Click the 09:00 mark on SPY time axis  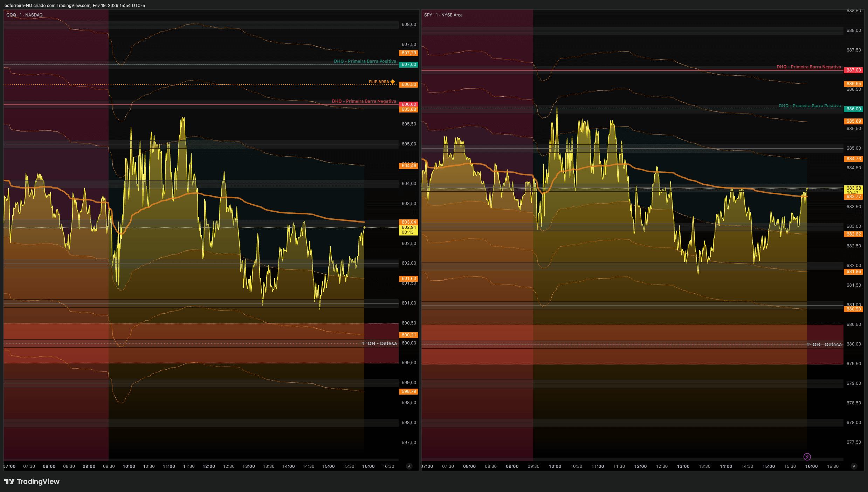click(x=512, y=466)
